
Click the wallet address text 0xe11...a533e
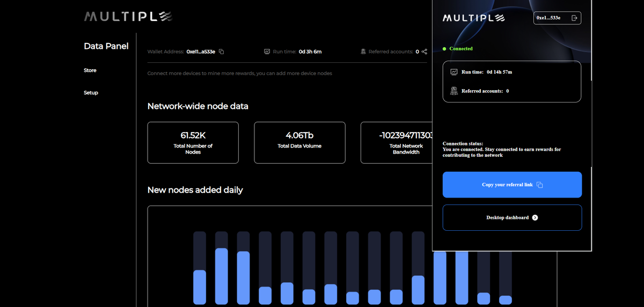201,52
